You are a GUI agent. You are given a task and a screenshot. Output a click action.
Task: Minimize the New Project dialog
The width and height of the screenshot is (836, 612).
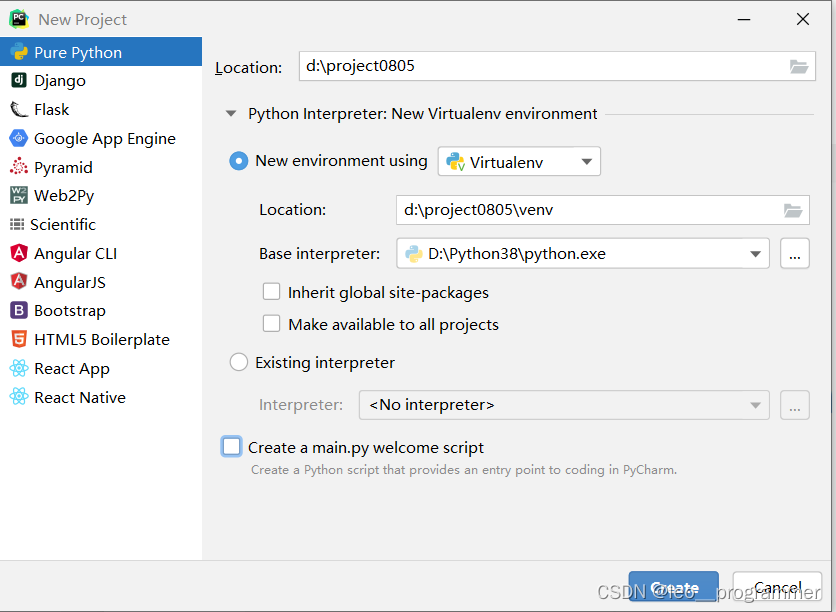click(x=744, y=20)
